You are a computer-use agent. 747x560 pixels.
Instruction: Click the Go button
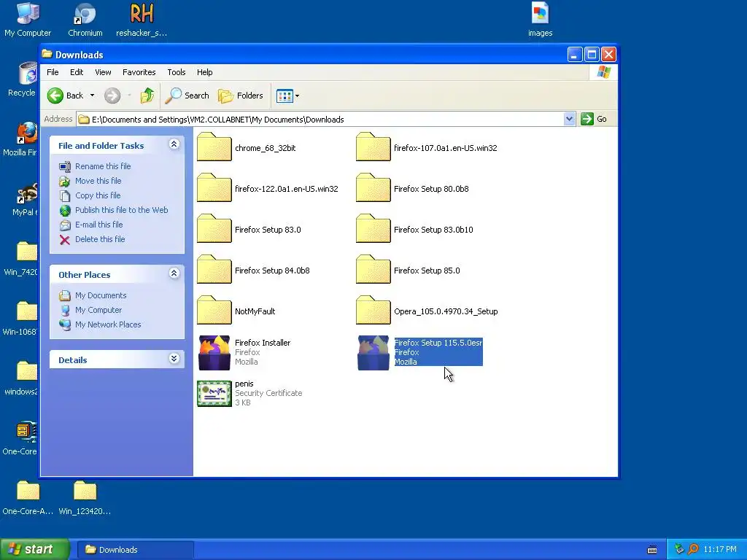point(594,119)
